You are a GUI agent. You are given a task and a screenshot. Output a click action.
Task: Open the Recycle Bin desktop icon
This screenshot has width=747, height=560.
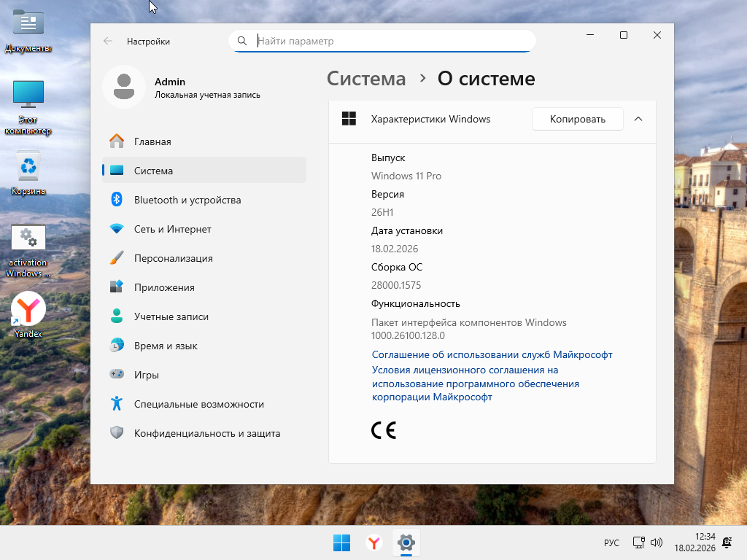(x=28, y=168)
